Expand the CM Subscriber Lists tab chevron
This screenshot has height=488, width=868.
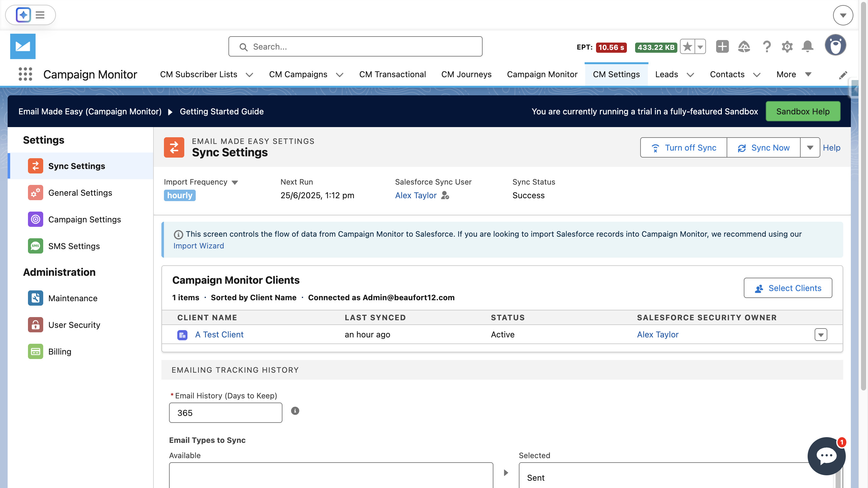(249, 75)
